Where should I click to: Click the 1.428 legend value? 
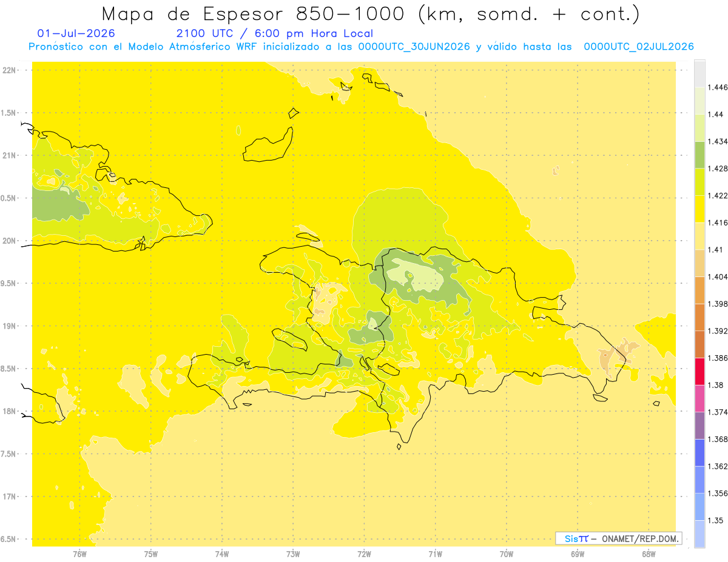click(x=718, y=169)
